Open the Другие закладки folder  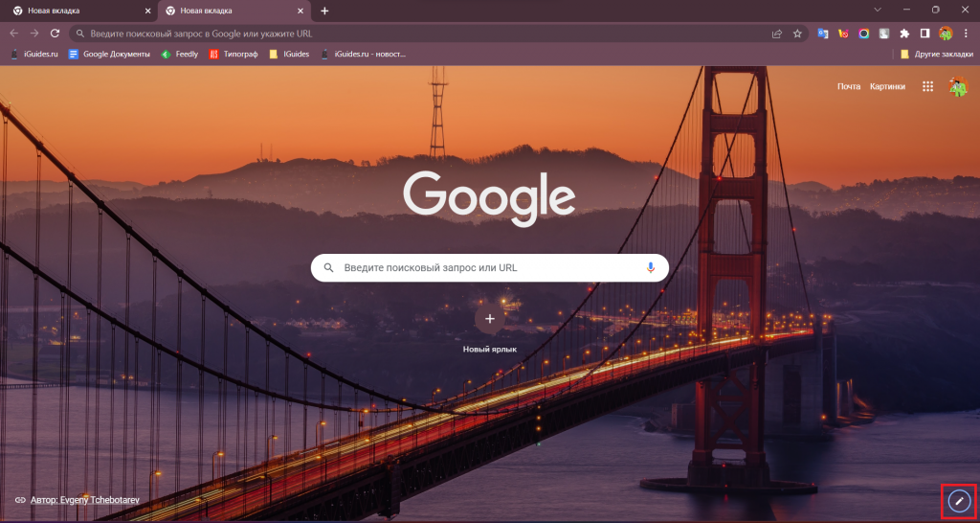point(937,54)
